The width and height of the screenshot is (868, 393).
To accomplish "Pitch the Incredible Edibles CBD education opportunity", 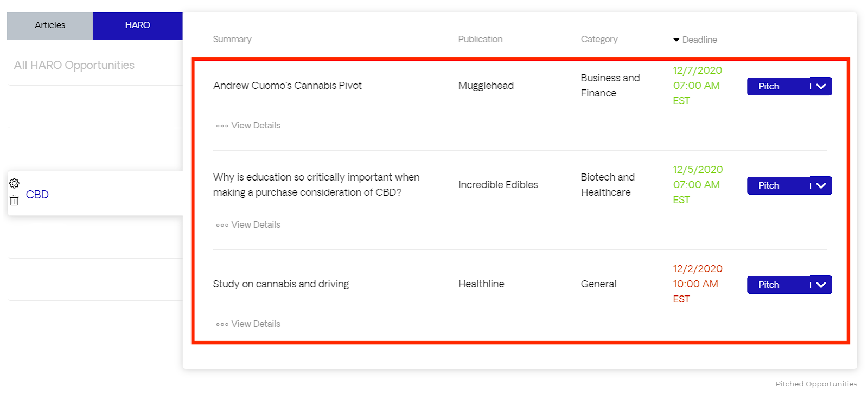I will [x=778, y=185].
